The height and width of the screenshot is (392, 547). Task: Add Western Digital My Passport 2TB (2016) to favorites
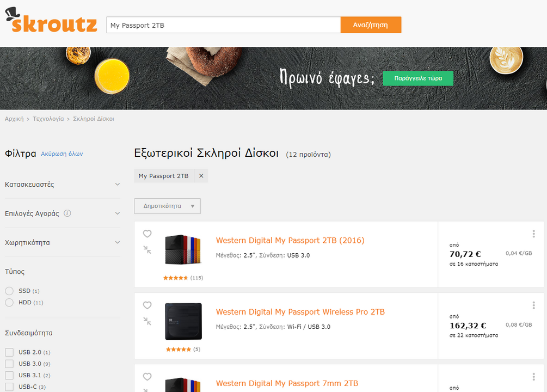click(147, 234)
